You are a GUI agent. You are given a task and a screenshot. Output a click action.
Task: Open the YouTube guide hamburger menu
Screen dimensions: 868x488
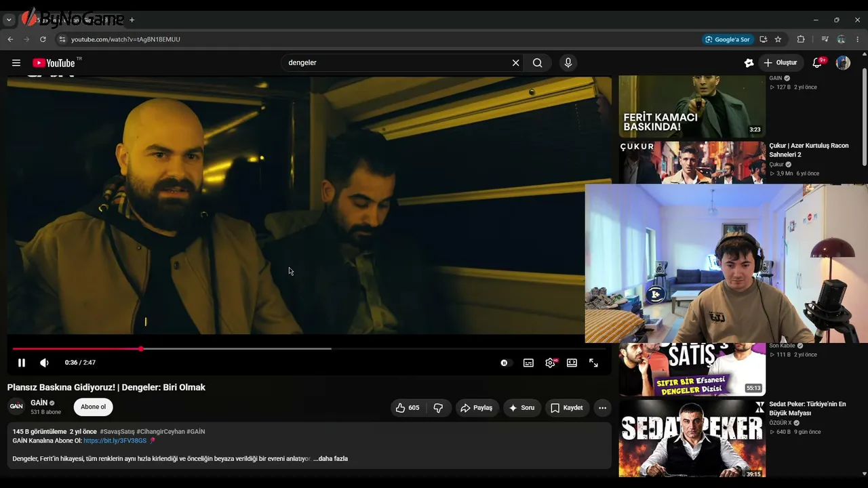(16, 63)
